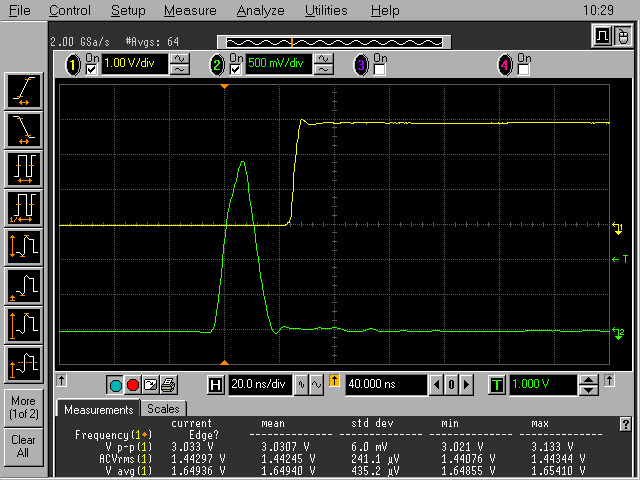Click the Clear All button

(x=24, y=447)
